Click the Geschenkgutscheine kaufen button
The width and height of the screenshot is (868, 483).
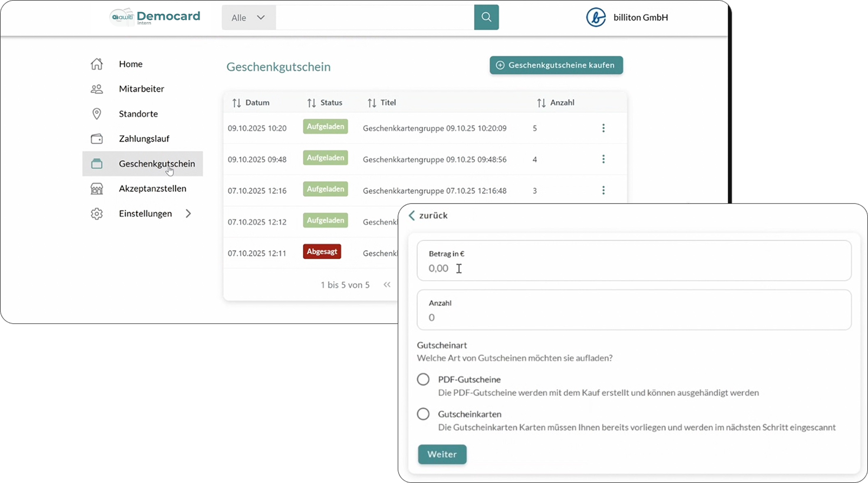pos(556,65)
